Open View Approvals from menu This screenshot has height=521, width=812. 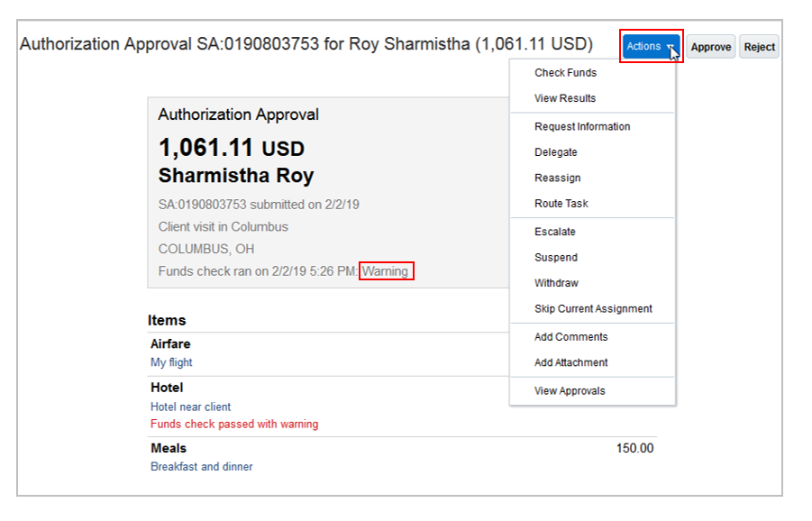[x=570, y=391]
